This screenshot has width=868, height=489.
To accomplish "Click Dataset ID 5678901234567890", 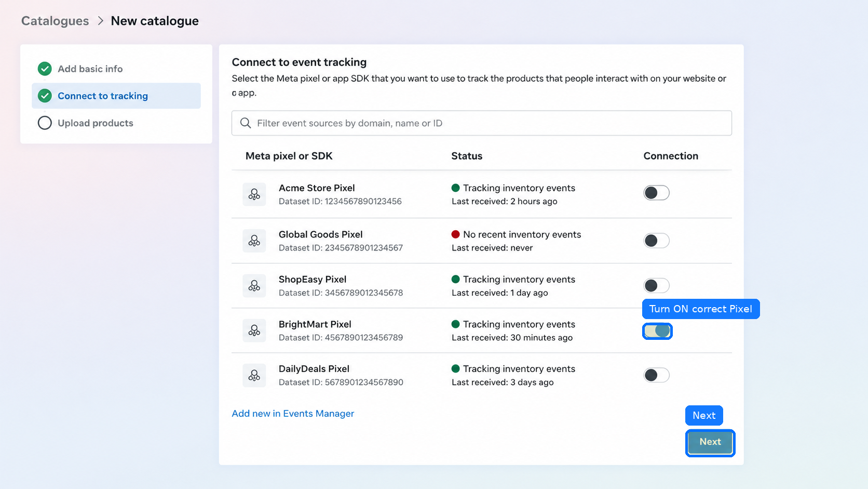I will click(341, 382).
